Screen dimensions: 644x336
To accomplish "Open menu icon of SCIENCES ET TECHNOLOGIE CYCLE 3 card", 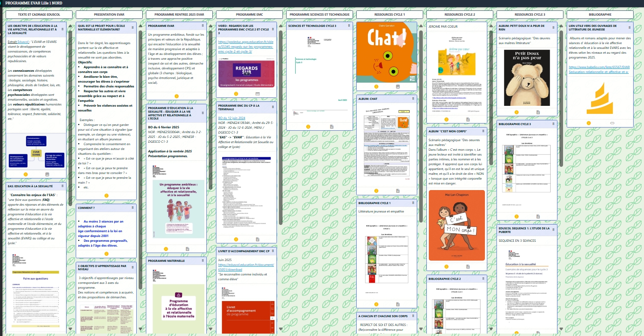I will (x=349, y=26).
